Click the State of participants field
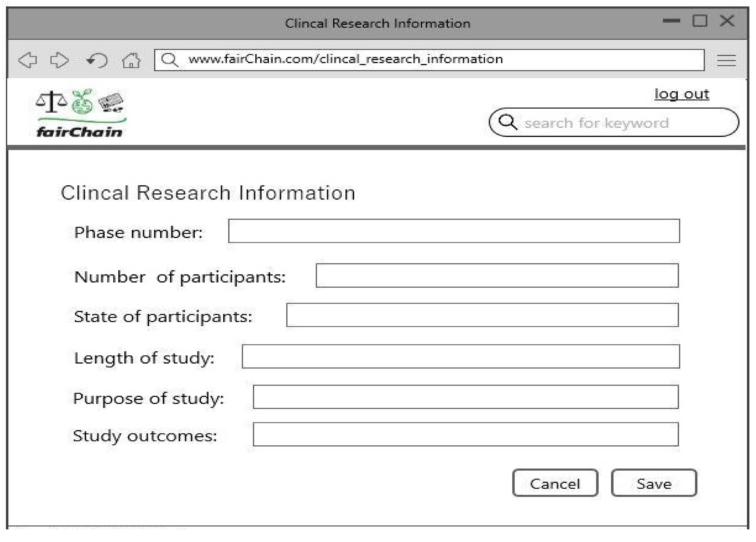The width and height of the screenshot is (756, 542). tap(482, 315)
